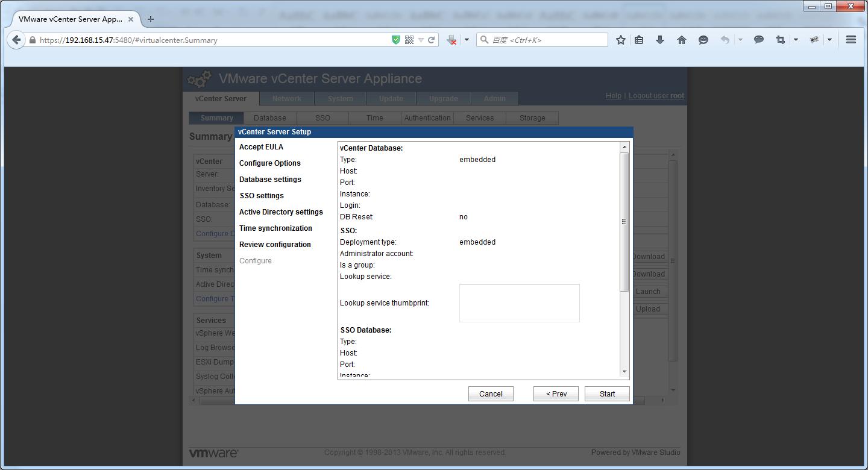Switch to the System tab
868x470 pixels.
click(341, 99)
